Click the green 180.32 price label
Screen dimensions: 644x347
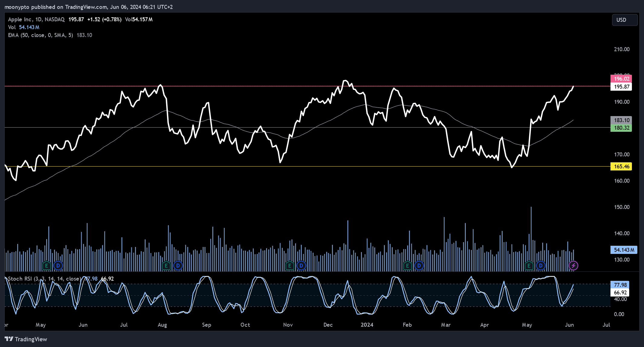click(x=621, y=128)
